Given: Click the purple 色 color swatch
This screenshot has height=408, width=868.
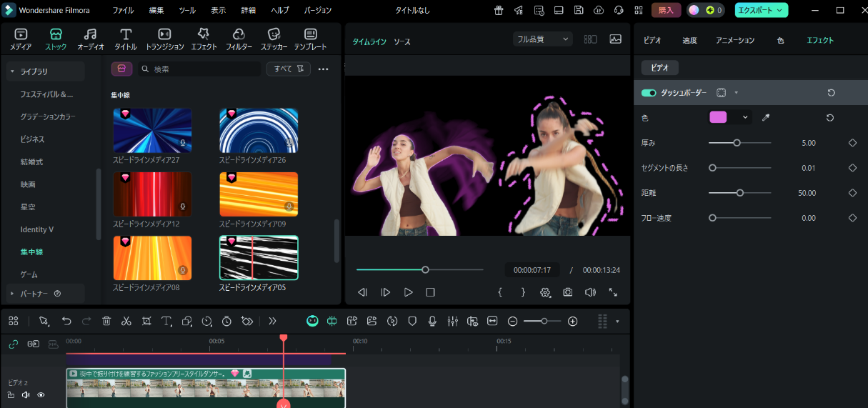Looking at the screenshot, I should pos(718,117).
